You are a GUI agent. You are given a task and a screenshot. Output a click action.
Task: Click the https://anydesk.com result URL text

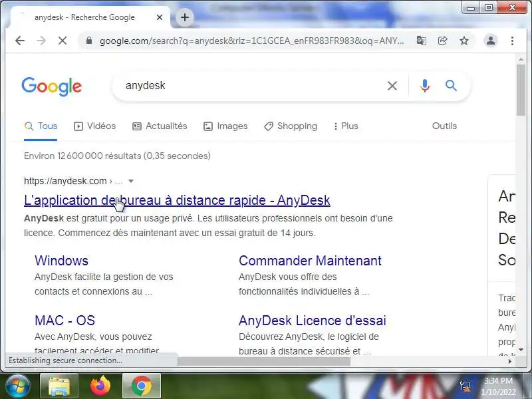(x=65, y=181)
